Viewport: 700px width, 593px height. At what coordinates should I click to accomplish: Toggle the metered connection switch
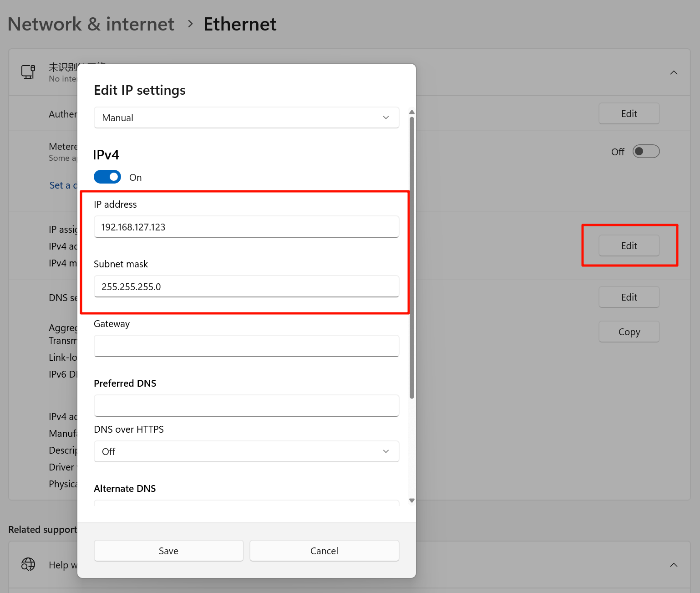pyautogui.click(x=646, y=151)
